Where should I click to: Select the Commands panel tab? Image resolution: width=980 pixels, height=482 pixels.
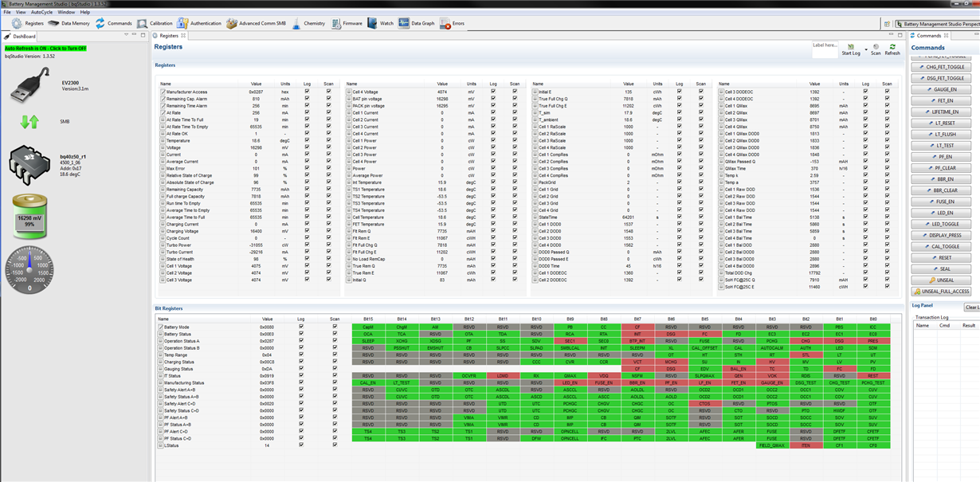[929, 36]
